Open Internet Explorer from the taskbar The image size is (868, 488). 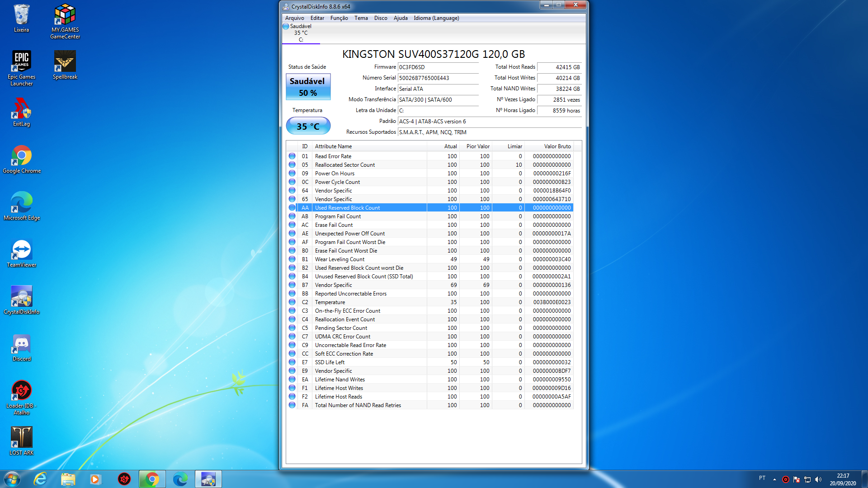pos(41,479)
